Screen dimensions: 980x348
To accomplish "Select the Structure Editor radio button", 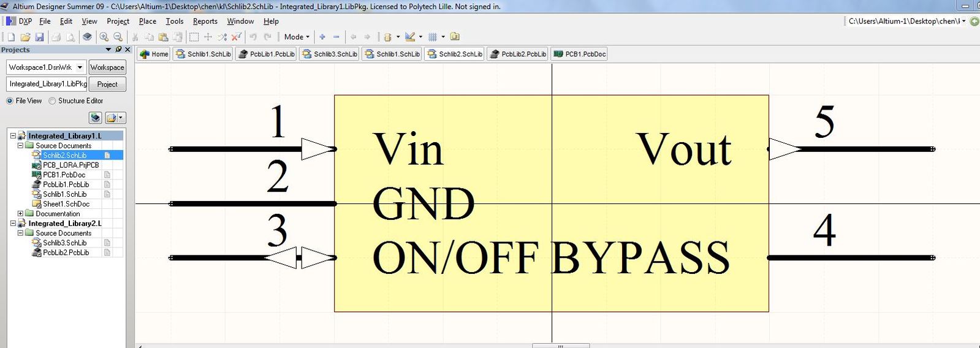I will [52, 101].
